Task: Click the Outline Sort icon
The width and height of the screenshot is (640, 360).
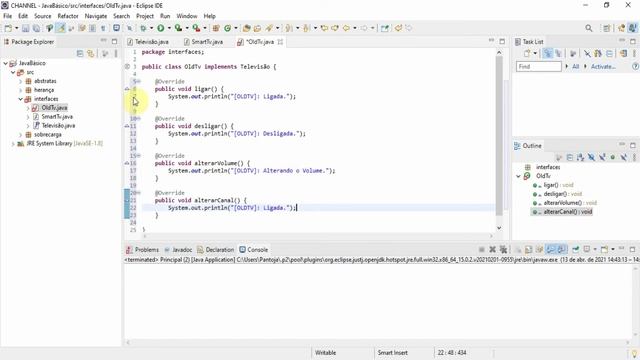Action: tap(580, 157)
